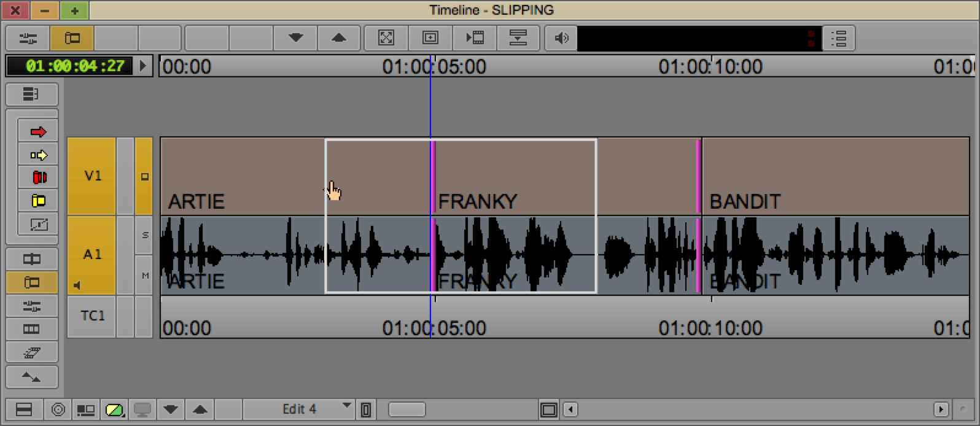Select the BANDIT audio clip on A1
Screen dimensions: 980x426
coord(835,255)
